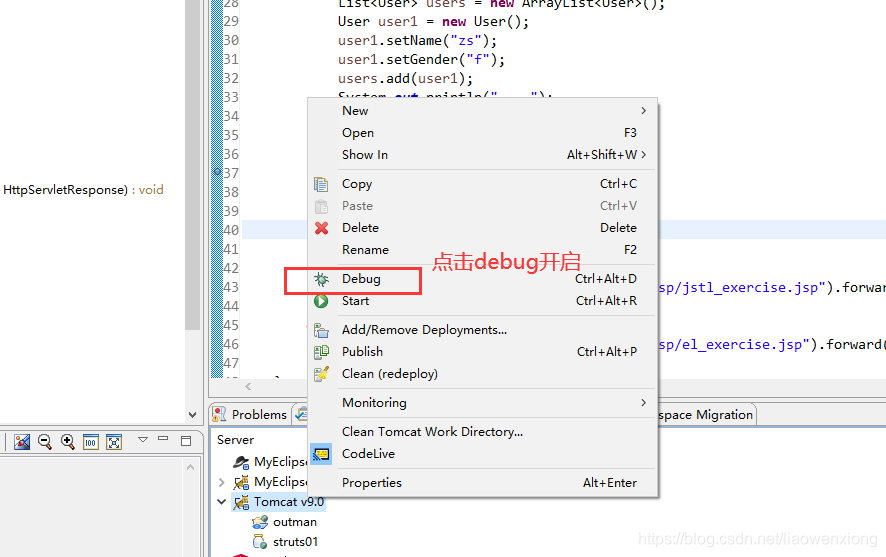Expand the Show In submenu
The image size is (886, 557).
[x=643, y=155]
